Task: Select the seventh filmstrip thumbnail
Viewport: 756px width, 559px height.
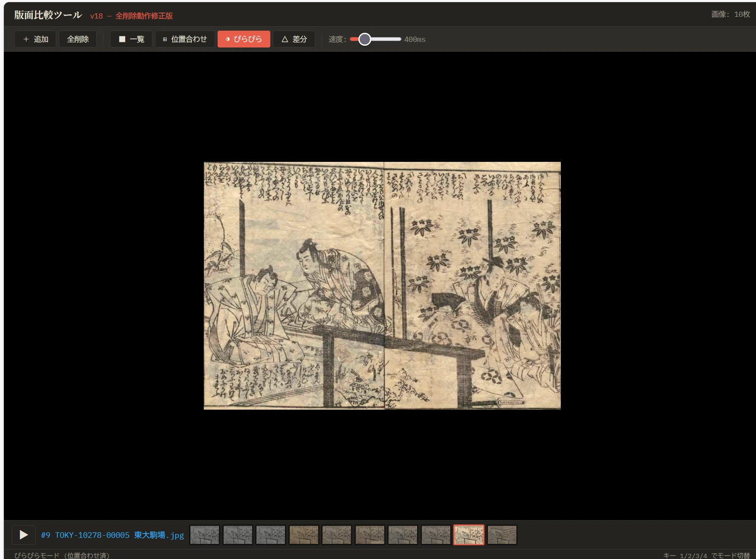Action: click(403, 535)
